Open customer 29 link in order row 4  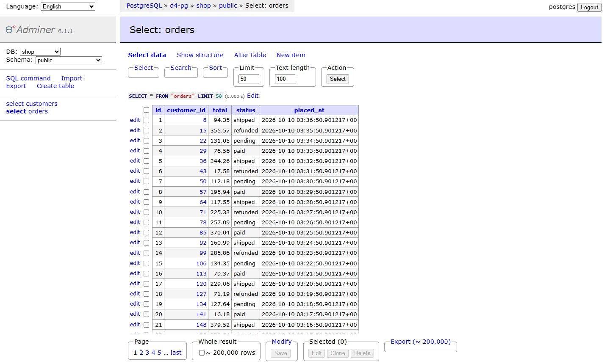[203, 151]
